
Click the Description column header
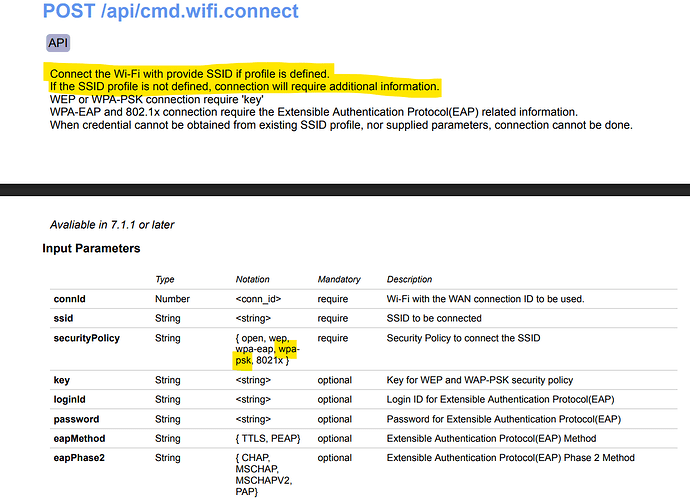412,280
